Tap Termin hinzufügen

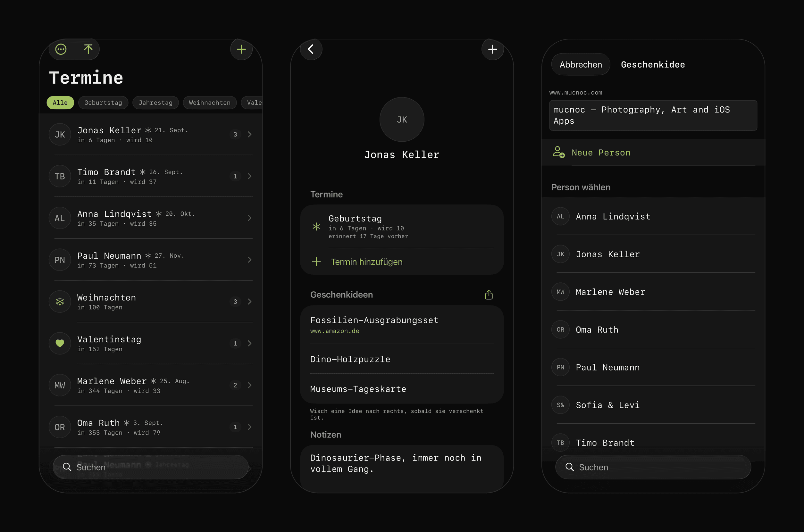point(366,262)
